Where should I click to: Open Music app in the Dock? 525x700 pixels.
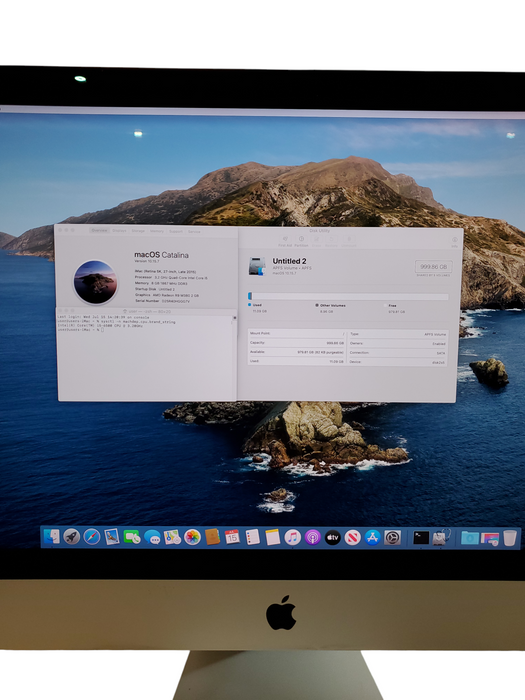292,537
